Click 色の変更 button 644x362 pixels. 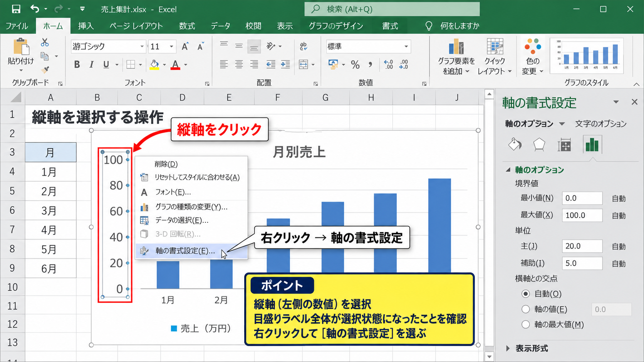533,57
